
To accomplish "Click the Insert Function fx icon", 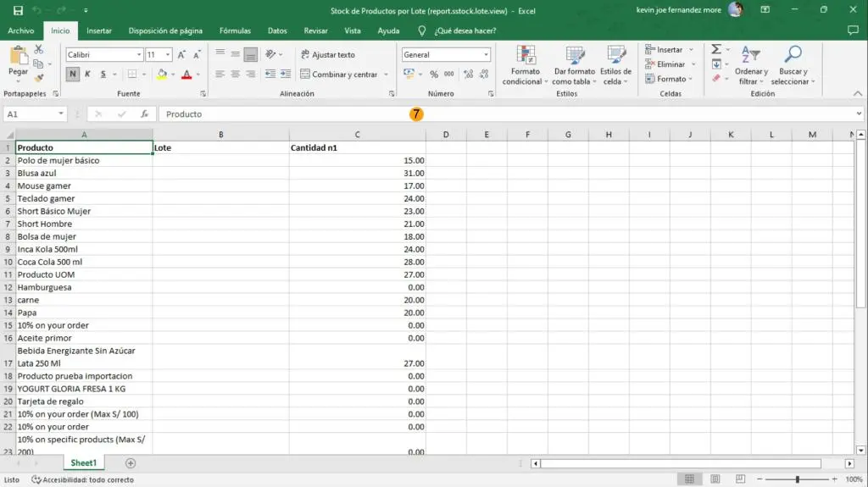I will 145,113.
